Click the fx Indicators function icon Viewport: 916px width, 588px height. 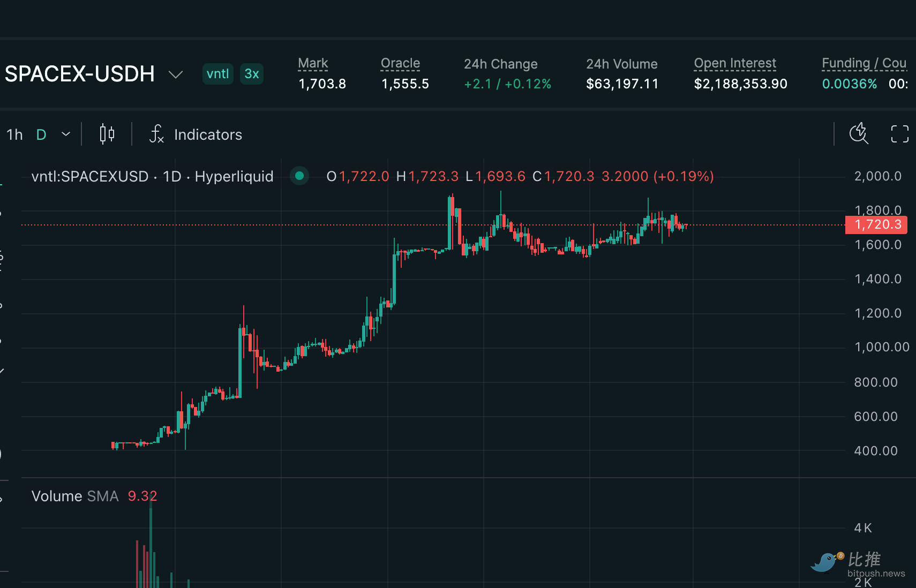(x=156, y=134)
